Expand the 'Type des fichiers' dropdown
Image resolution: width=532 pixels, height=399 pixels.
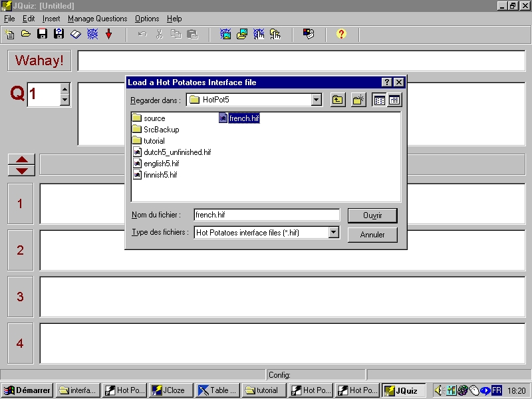coord(334,232)
